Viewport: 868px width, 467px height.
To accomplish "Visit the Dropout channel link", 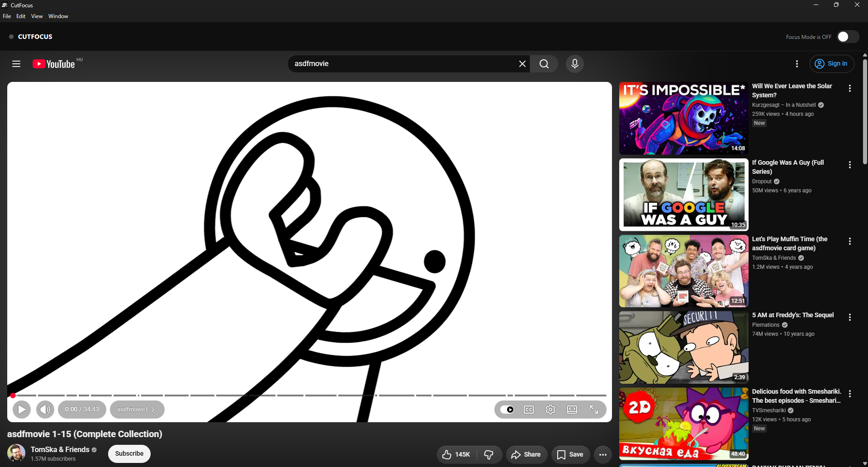I will point(762,181).
